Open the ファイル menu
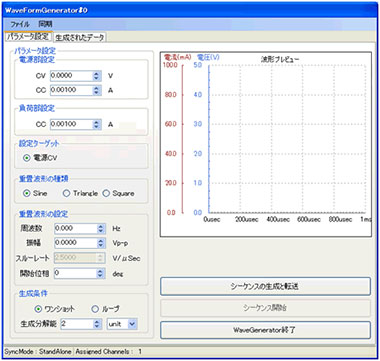This screenshot has height=361, width=380. [20, 24]
